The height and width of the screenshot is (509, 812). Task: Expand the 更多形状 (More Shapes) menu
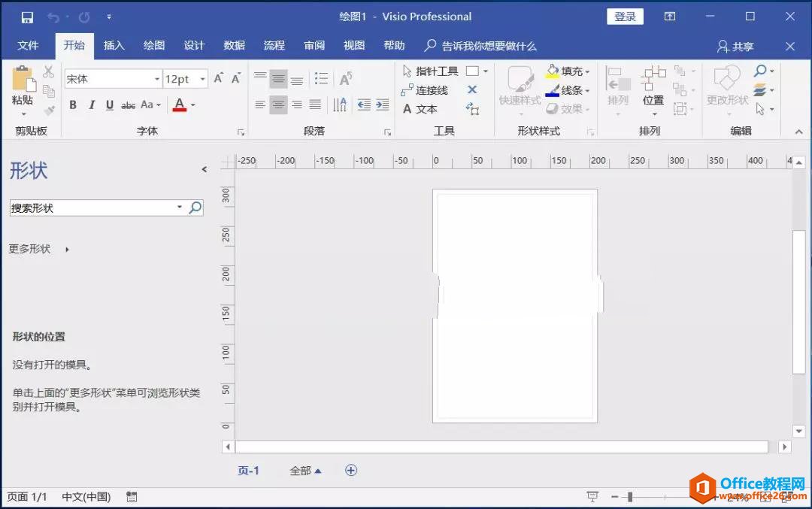(30, 249)
